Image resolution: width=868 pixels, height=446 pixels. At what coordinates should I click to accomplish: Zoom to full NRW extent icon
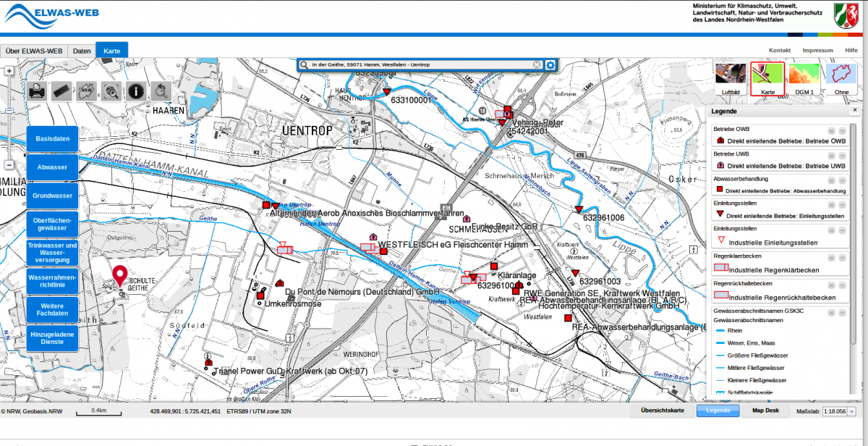[88, 91]
